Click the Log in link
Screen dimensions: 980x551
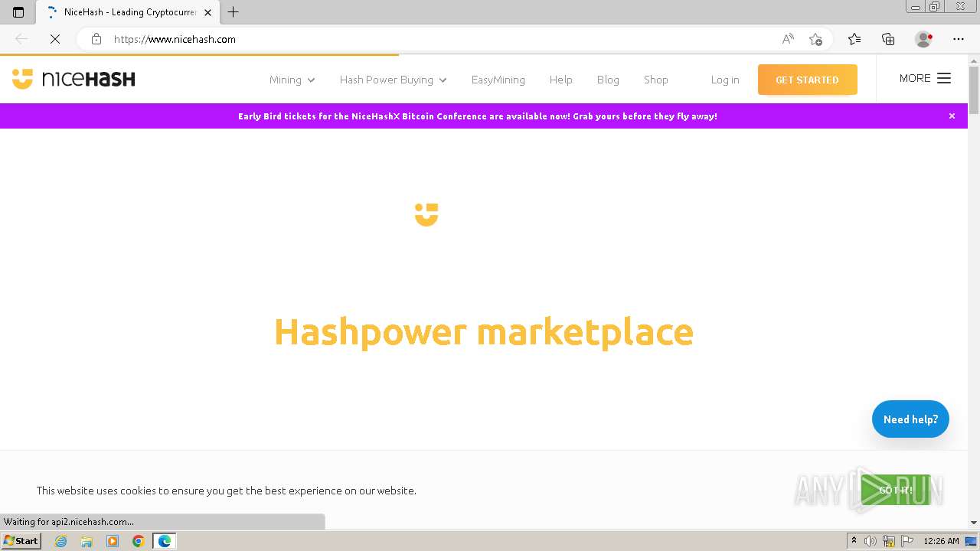[x=725, y=80]
